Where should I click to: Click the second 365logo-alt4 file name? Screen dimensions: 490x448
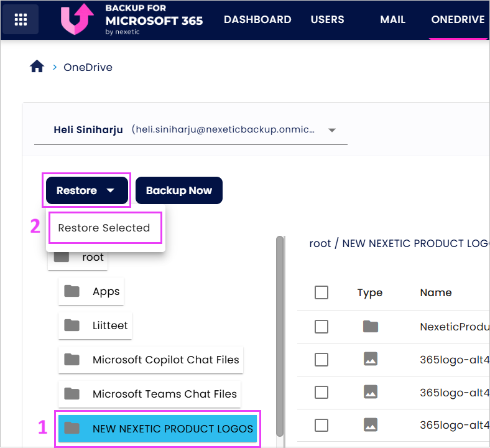pos(455,393)
